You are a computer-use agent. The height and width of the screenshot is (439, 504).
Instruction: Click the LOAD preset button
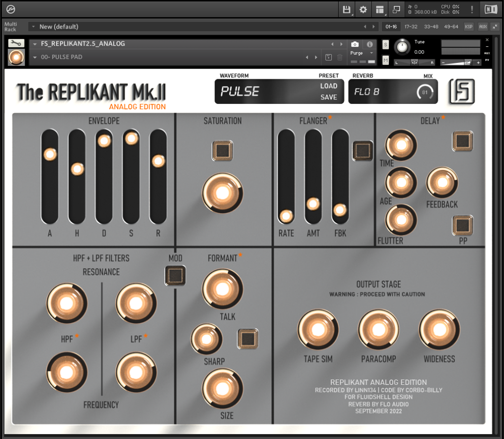(328, 86)
